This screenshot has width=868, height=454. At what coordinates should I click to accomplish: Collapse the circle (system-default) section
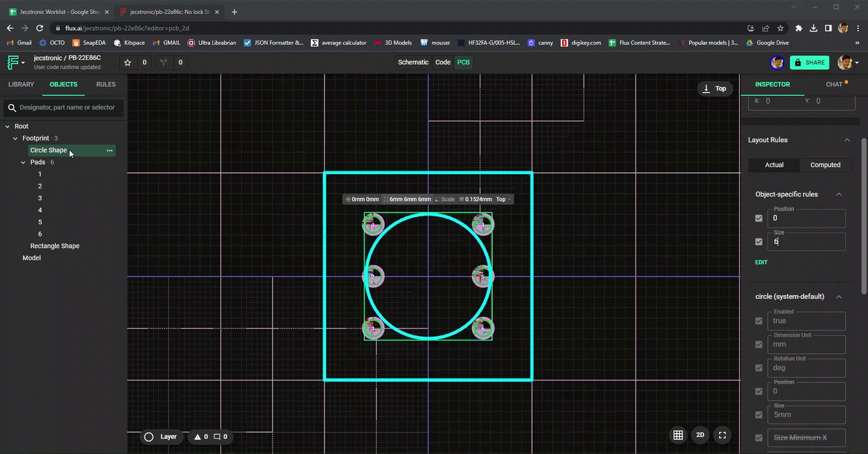839,297
